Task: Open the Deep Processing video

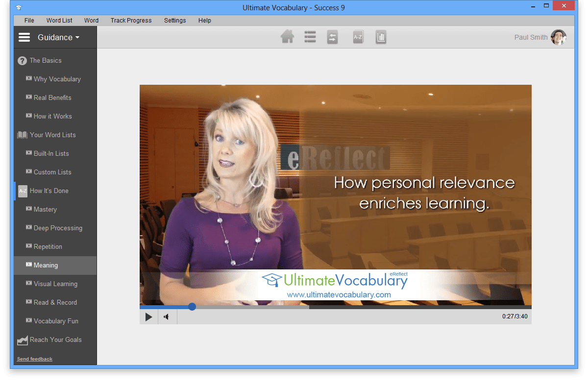Action: pos(55,228)
